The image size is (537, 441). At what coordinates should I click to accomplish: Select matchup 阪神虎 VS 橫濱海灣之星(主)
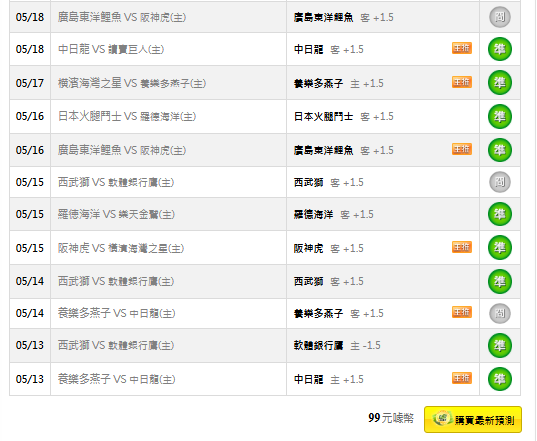[121, 248]
